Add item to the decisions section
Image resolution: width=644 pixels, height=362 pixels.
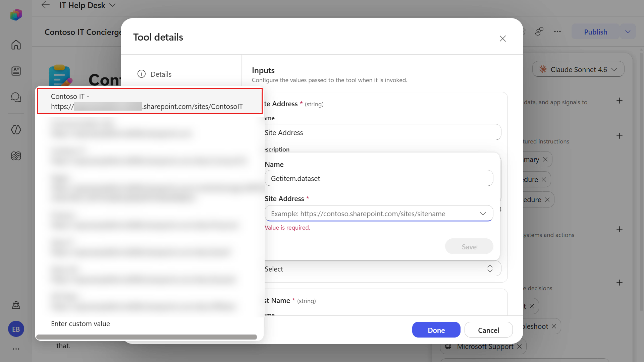click(620, 283)
